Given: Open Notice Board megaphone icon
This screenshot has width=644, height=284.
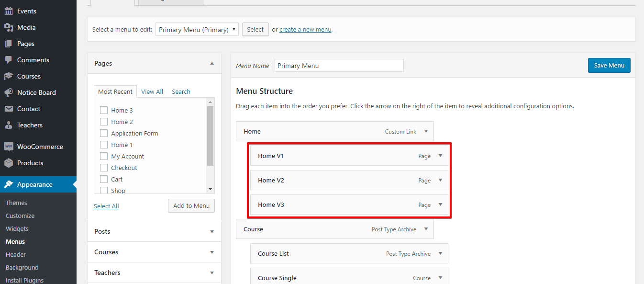Looking at the screenshot, I should pyautogui.click(x=9, y=92).
